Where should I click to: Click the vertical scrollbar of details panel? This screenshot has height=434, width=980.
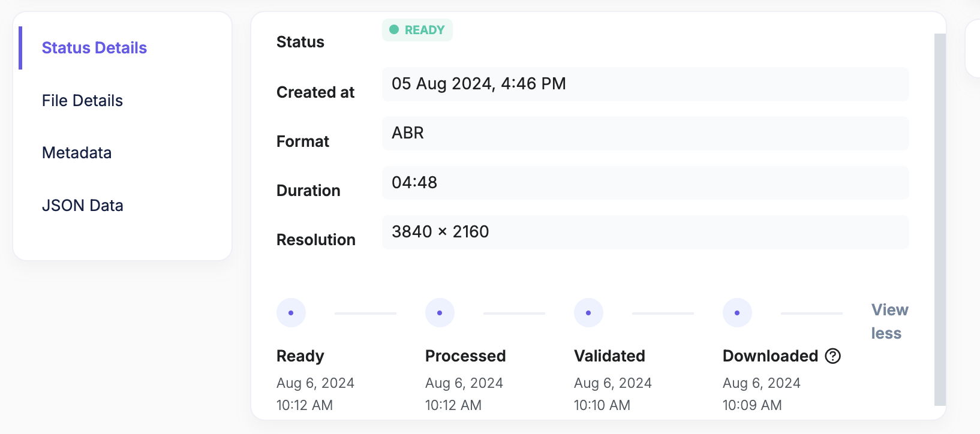[x=940, y=219]
